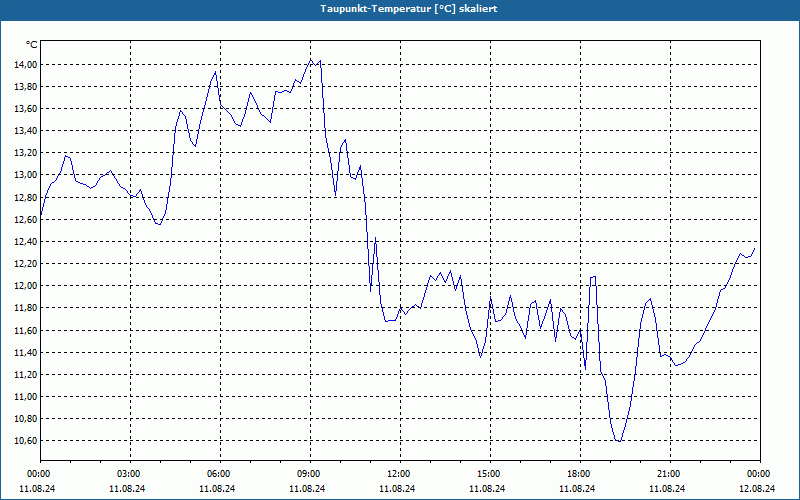Click the 11.08.24 date under 21:00

pyautogui.click(x=667, y=488)
